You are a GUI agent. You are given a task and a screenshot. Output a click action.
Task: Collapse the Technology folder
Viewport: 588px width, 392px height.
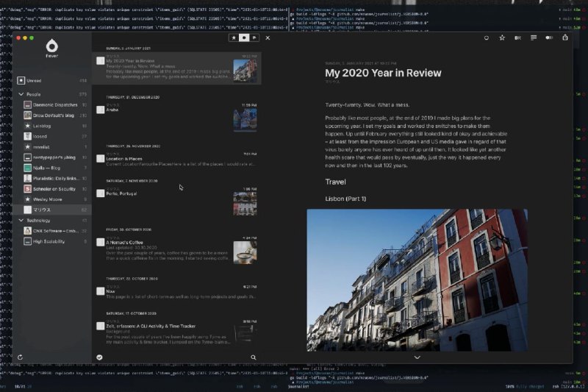(21, 220)
